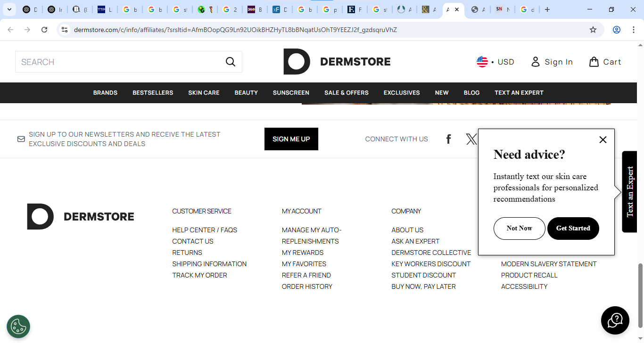The height and width of the screenshot is (343, 644).
Task: Click the footer Dermstore logo
Action: click(x=81, y=217)
